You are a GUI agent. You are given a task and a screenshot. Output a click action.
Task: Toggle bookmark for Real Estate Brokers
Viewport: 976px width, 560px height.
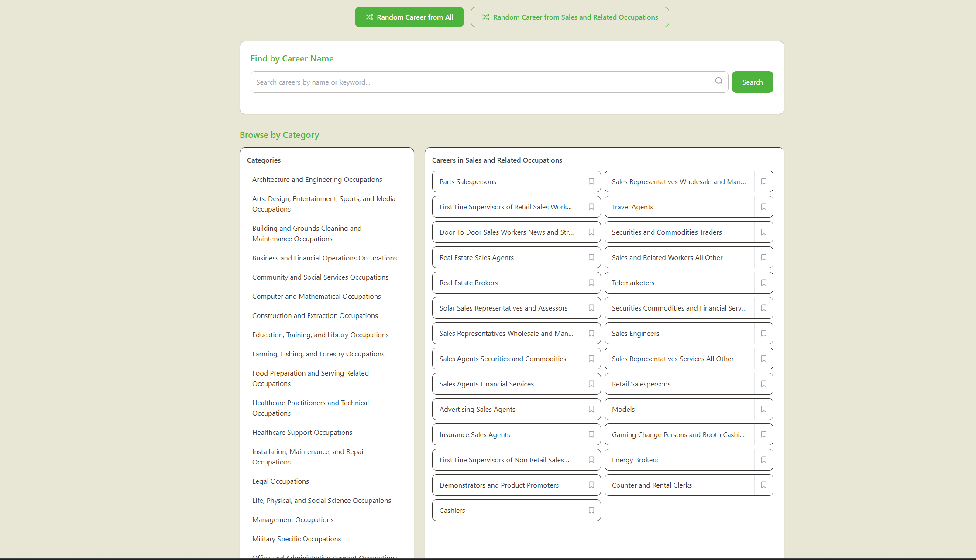tap(591, 283)
